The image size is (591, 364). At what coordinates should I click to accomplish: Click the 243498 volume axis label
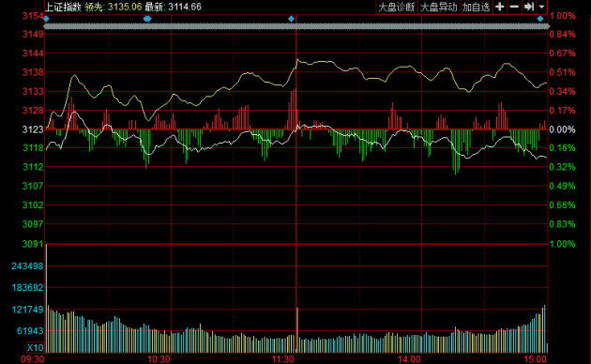(27, 266)
